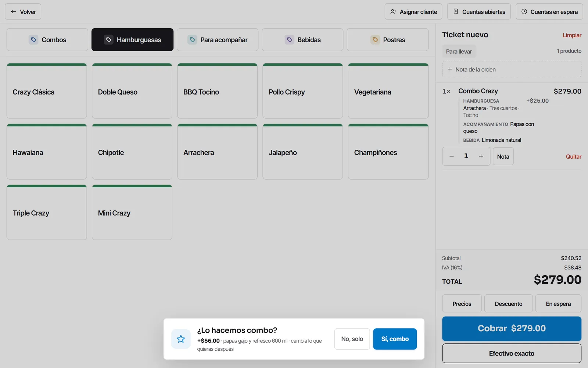Add the BBQ Tocino burger
Screen dimensions: 588x368
tap(218, 91)
